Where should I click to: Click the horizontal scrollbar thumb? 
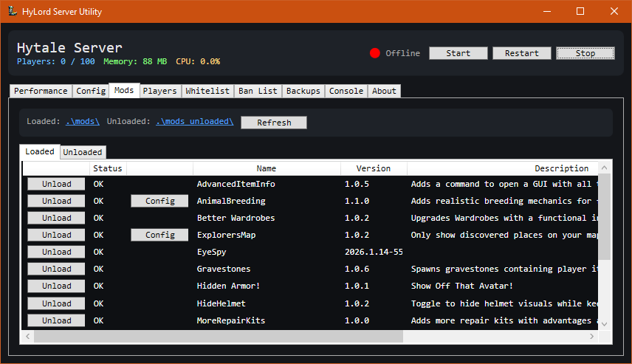pos(218,336)
